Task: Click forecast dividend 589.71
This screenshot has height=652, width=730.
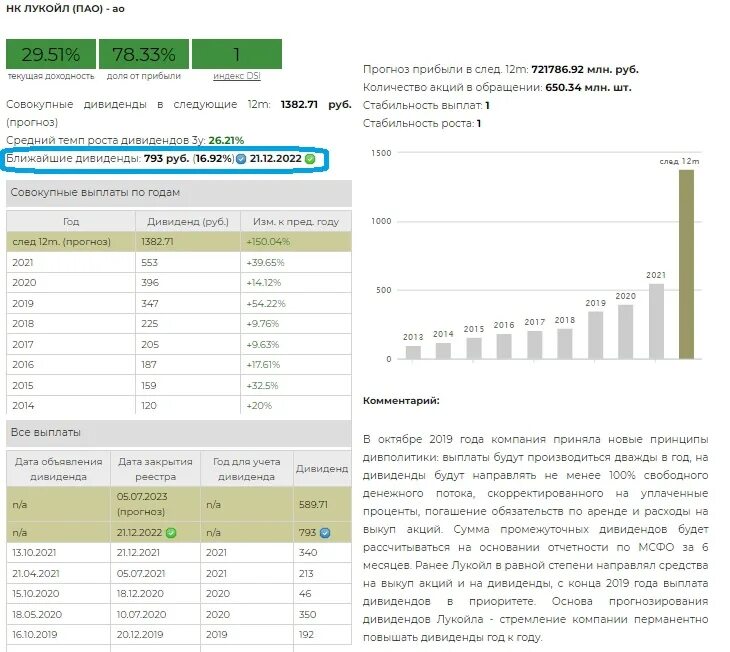Action: coord(313,504)
